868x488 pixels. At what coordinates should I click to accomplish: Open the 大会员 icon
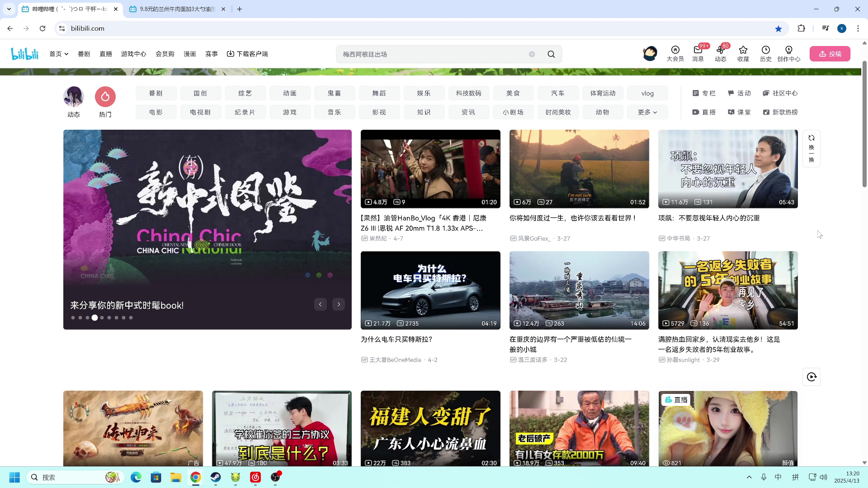(675, 54)
